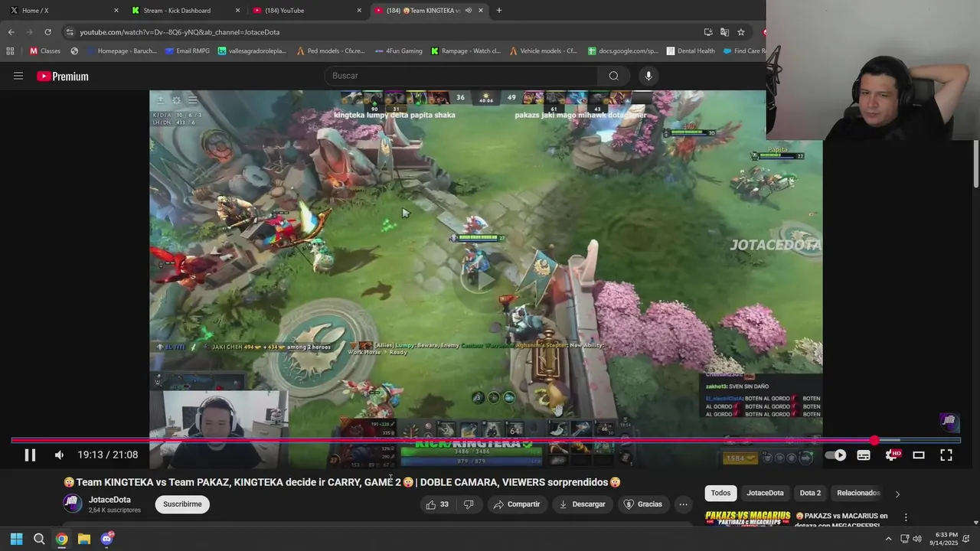Focus the Buscar search field

click(461, 76)
